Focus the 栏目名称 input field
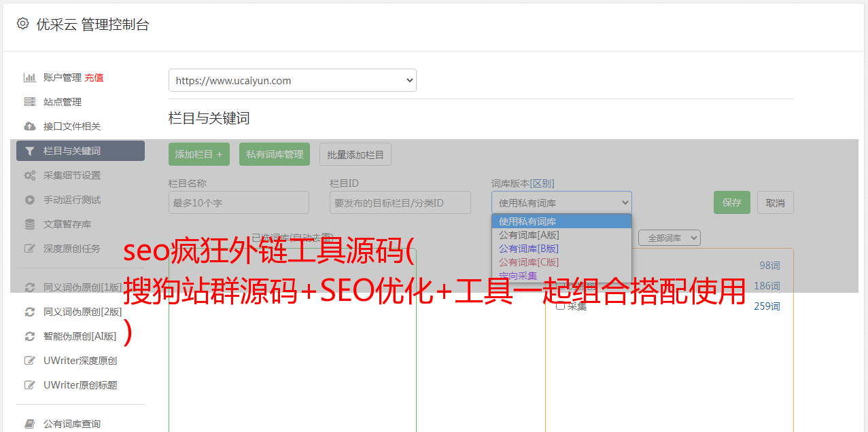The width and height of the screenshot is (868, 432). click(x=239, y=202)
